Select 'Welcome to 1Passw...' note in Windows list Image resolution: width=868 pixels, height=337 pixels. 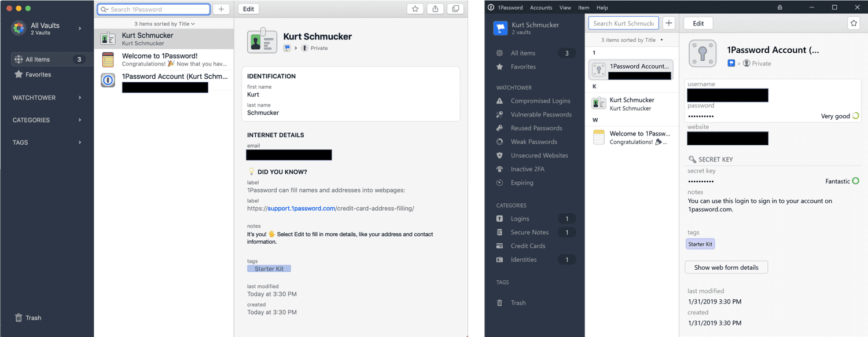point(631,137)
